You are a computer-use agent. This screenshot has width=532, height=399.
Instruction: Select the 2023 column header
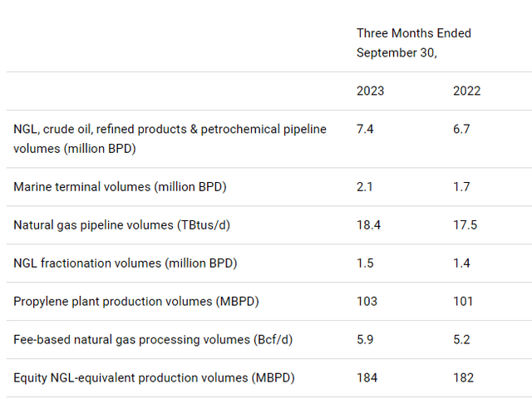370,91
